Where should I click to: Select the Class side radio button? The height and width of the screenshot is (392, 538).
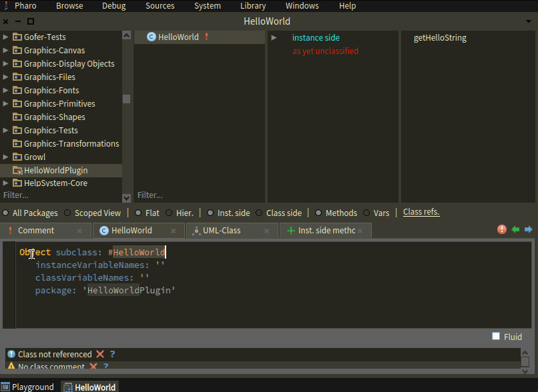(258, 213)
